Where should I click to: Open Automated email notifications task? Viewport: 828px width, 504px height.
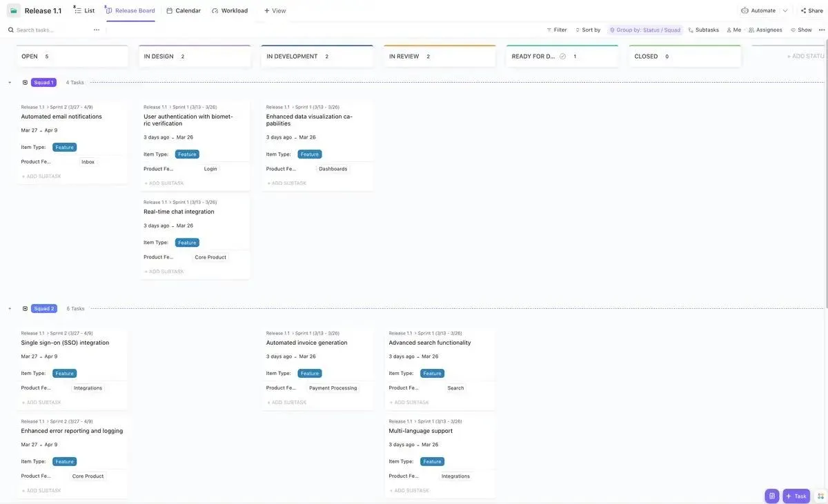click(x=61, y=117)
